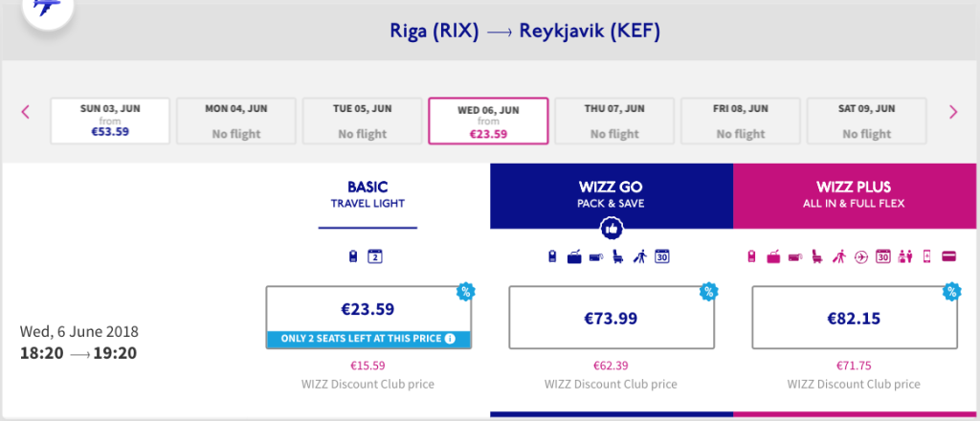Click the seat icon under WIZZ GO
The height and width of the screenshot is (421, 980).
(x=617, y=256)
